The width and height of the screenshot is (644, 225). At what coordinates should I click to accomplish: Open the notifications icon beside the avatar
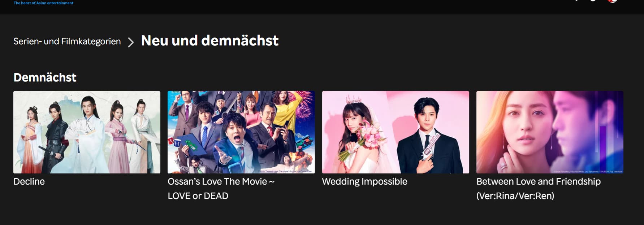point(593,1)
